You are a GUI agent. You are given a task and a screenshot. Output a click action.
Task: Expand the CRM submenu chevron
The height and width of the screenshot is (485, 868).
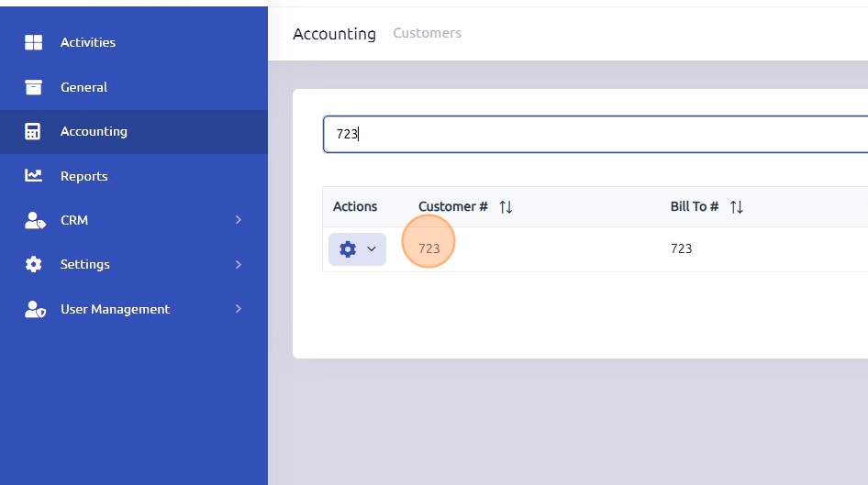tap(239, 220)
